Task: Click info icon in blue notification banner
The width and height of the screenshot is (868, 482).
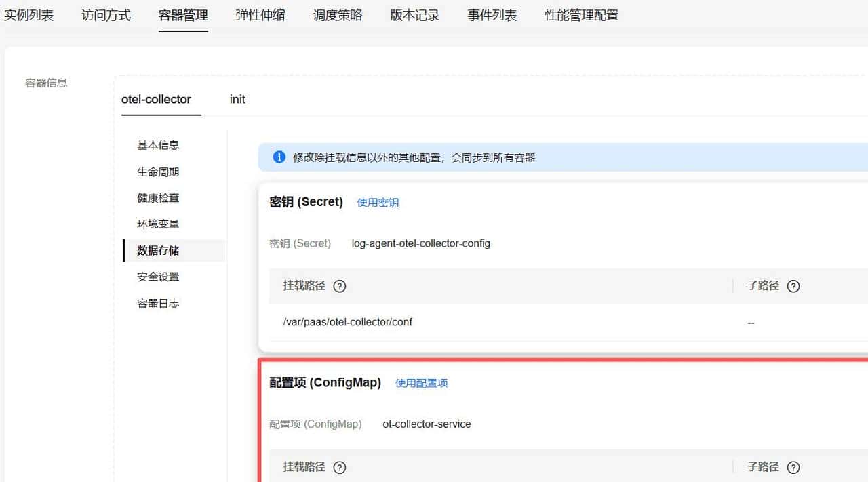Action: click(x=278, y=157)
